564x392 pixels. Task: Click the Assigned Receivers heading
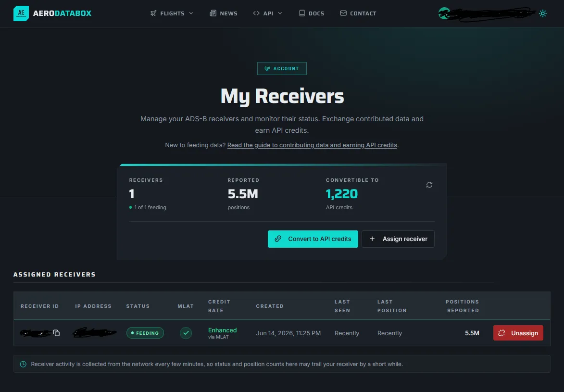tap(55, 274)
